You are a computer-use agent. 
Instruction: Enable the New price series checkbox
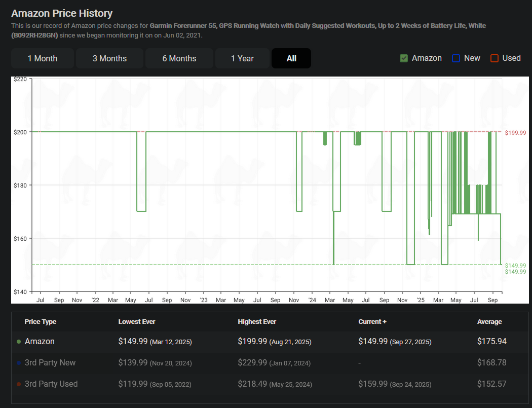[x=456, y=58]
